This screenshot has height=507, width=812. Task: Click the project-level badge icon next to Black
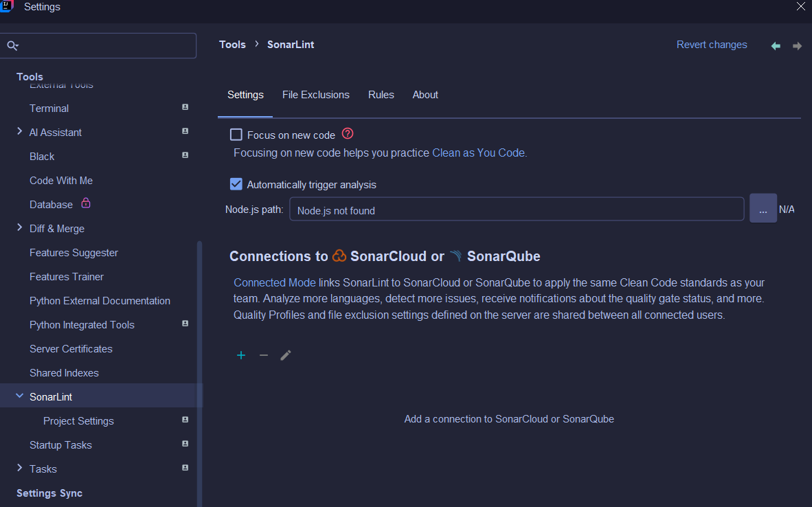pyautogui.click(x=185, y=155)
